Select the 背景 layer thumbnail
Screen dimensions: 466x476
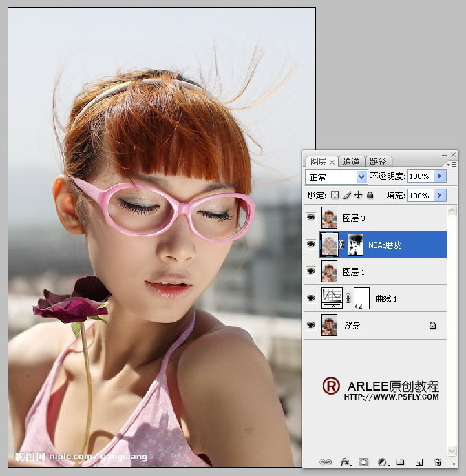click(329, 325)
